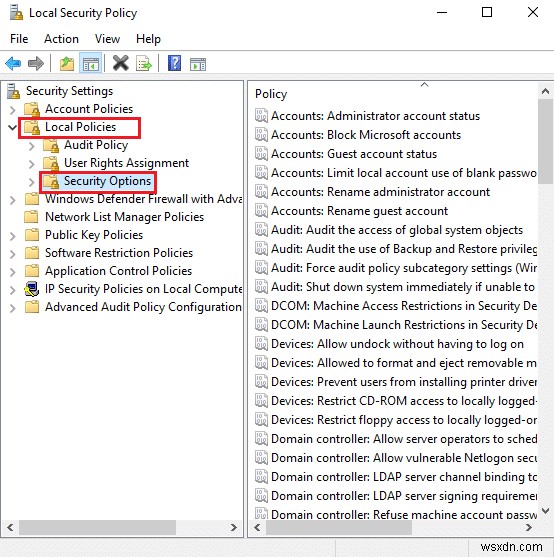The width and height of the screenshot is (554, 557).
Task: Expand the Audit Policy node arrow
Action: 32,146
